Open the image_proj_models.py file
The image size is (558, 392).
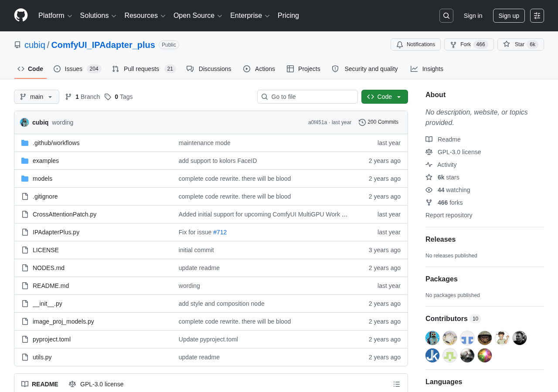click(x=63, y=321)
